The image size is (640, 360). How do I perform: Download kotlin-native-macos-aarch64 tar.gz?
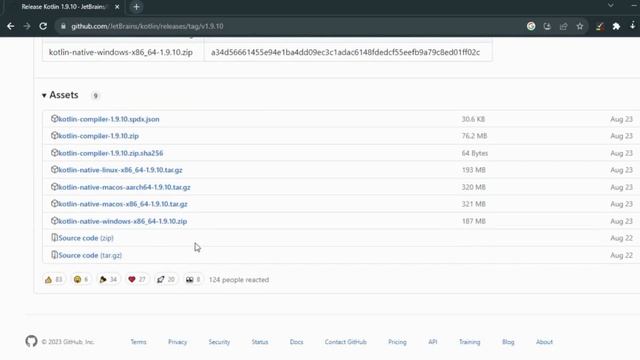tap(124, 187)
